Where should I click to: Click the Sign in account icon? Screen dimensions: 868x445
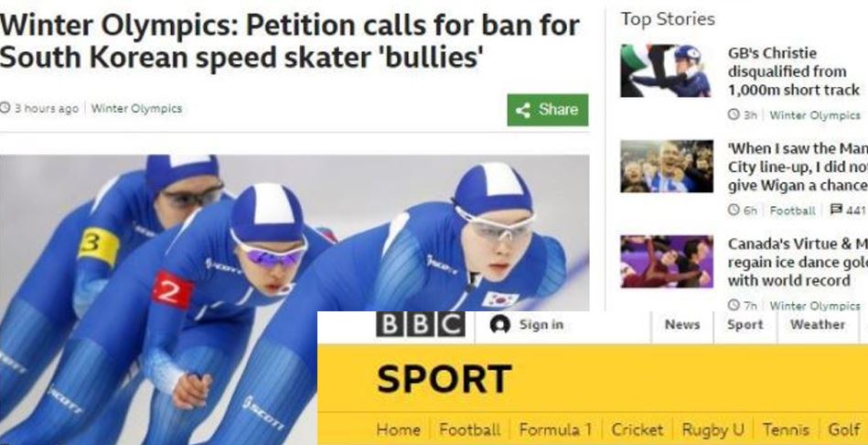[500, 325]
